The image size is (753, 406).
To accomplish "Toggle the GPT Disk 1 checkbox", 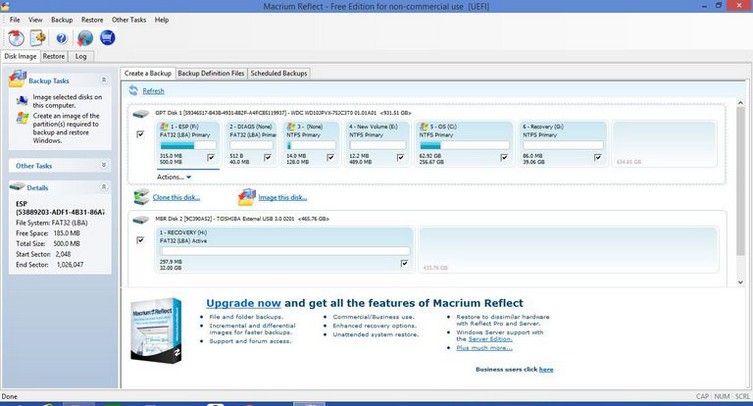I will [140, 134].
